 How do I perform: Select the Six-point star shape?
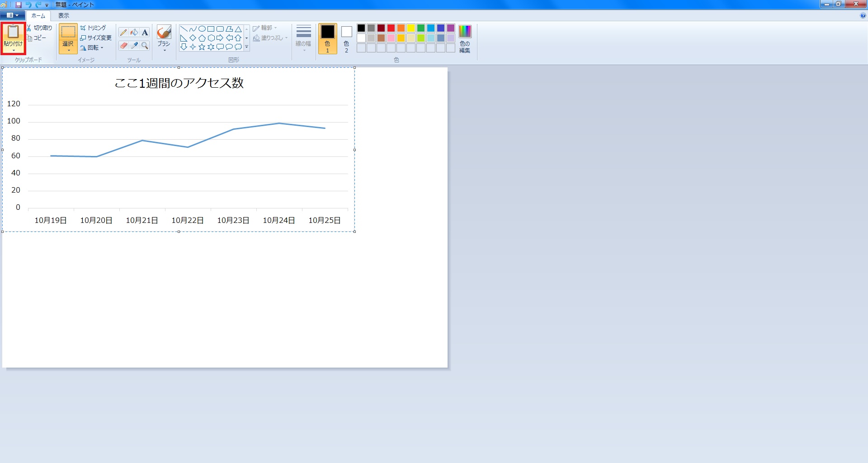coord(211,47)
